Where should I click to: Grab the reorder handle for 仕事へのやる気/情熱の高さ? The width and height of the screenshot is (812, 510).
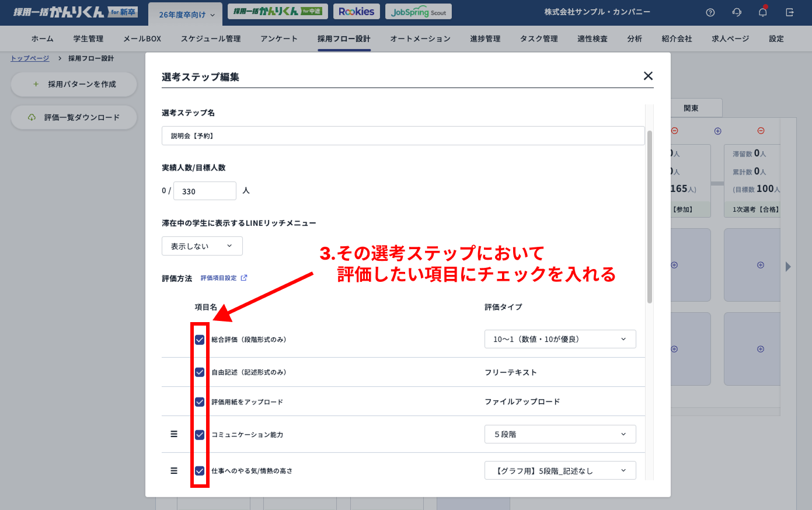tap(174, 470)
